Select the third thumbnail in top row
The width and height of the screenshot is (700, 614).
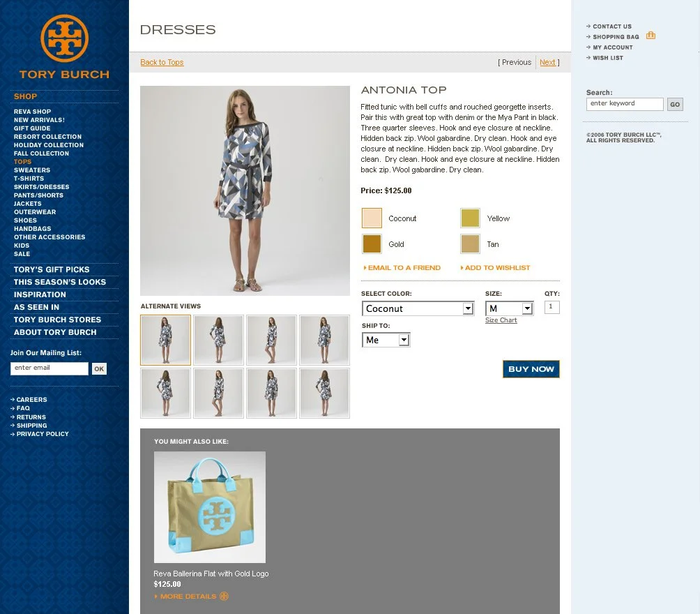(x=271, y=340)
